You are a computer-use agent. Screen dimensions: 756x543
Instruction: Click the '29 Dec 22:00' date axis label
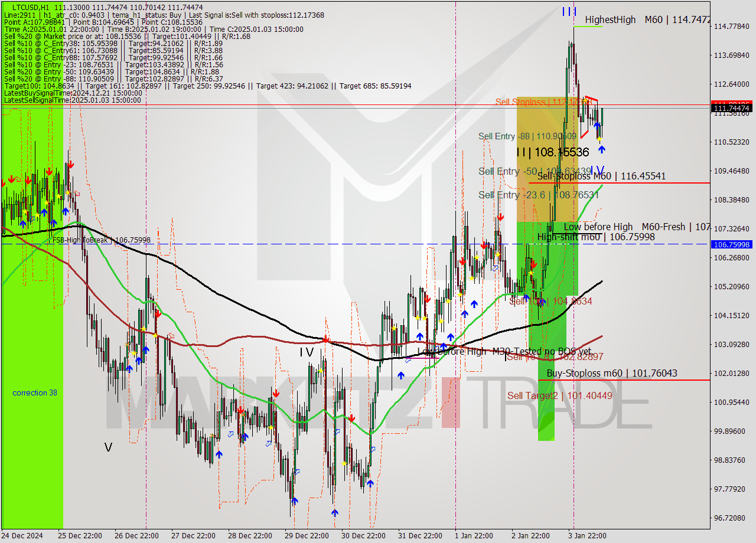pyautogui.click(x=307, y=535)
